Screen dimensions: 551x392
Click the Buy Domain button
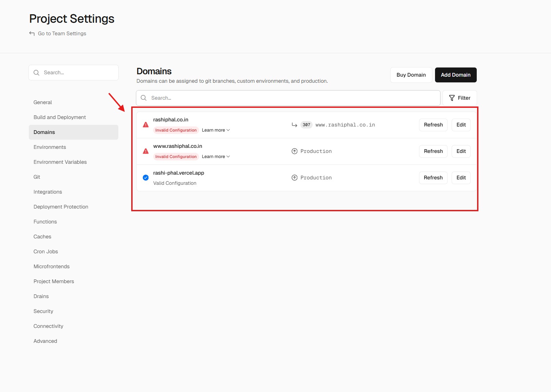[411, 75]
